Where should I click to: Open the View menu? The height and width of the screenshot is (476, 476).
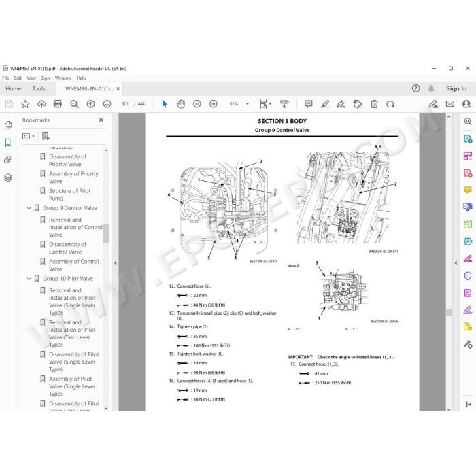(31, 78)
